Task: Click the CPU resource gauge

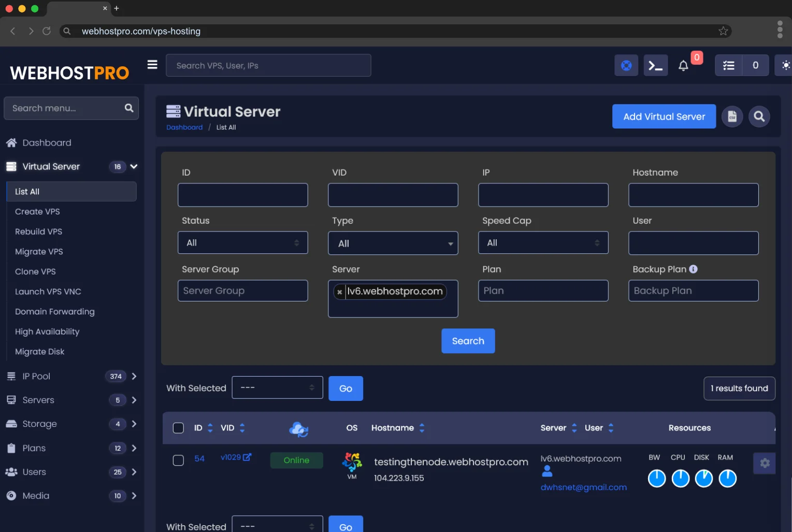Action: pyautogui.click(x=680, y=478)
